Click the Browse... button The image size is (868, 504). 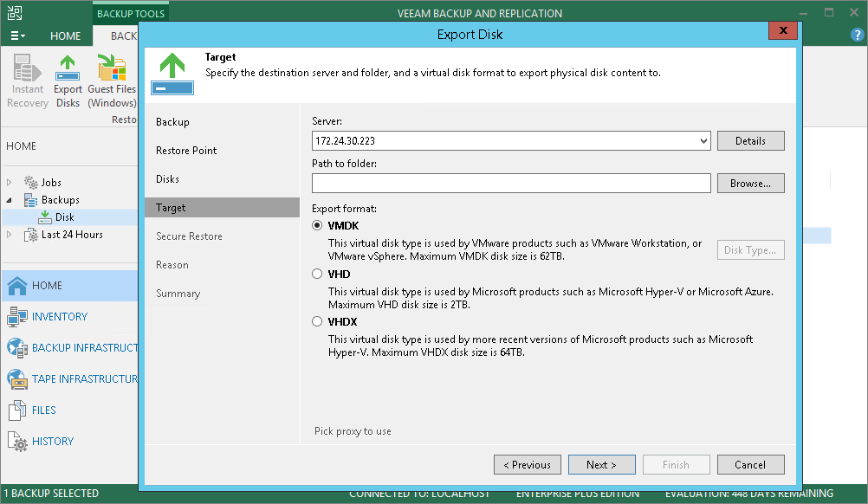751,184
